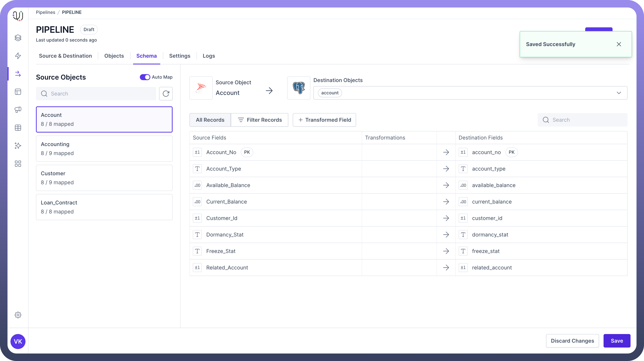Refresh the source objects list
This screenshot has height=361, width=644.
pos(166,94)
